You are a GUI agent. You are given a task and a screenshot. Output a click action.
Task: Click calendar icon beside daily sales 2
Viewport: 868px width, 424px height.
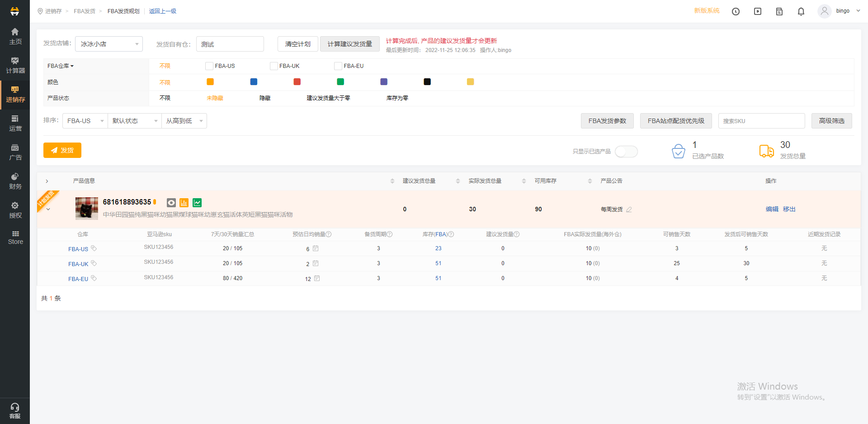[316, 263]
